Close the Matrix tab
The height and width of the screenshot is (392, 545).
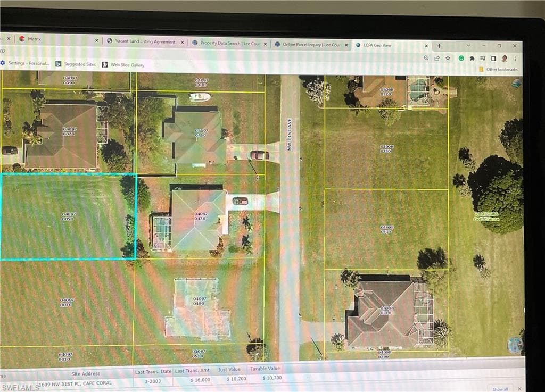(x=97, y=40)
